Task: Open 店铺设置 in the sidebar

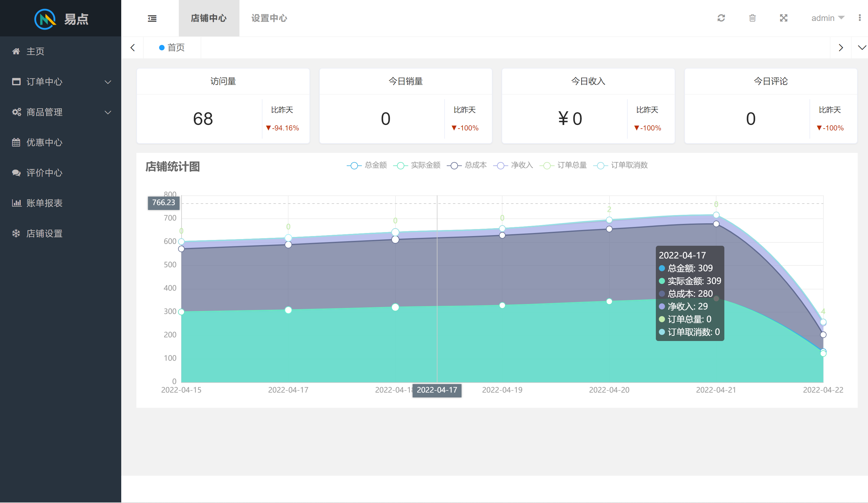Action: (x=44, y=233)
